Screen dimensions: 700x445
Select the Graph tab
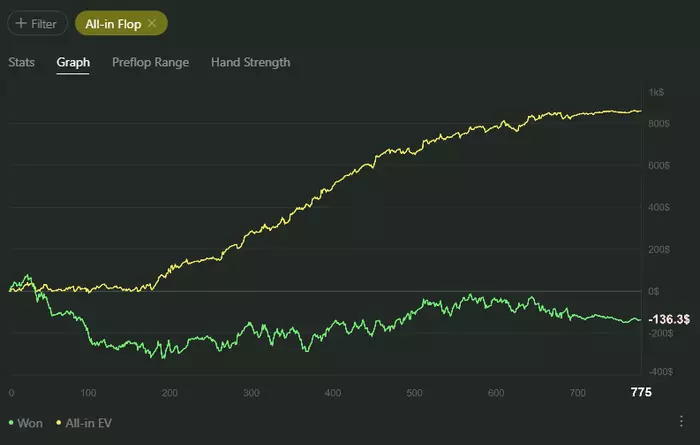73,62
